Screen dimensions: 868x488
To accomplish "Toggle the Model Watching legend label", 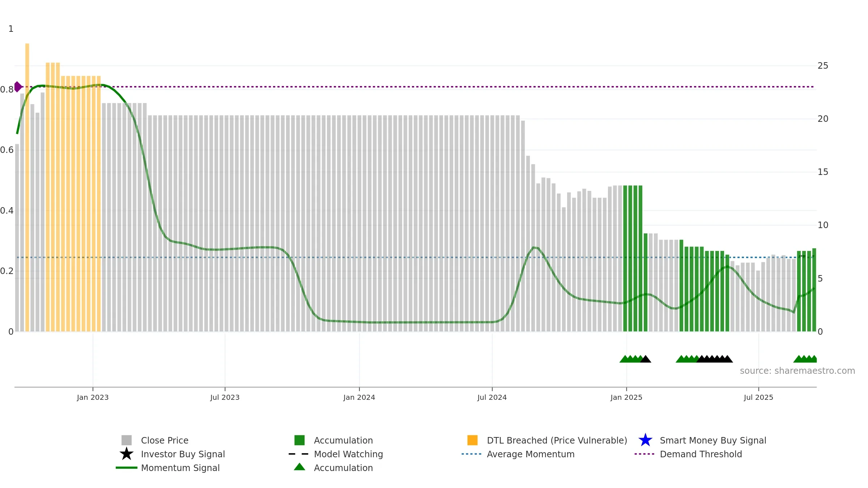I will pos(348,454).
